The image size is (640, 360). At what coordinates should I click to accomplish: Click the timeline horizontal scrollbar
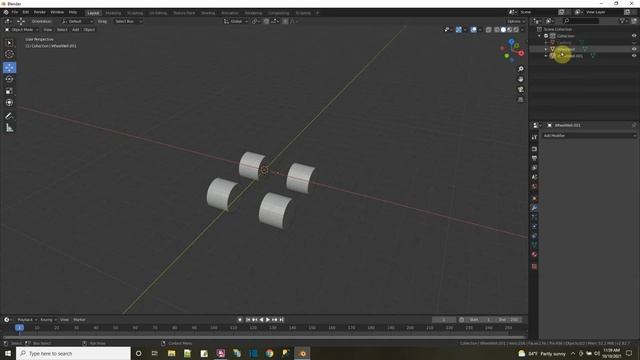(264, 337)
